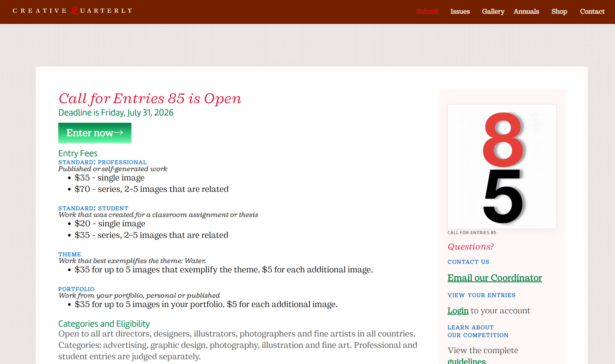Click the Theme subheading

tap(69, 254)
